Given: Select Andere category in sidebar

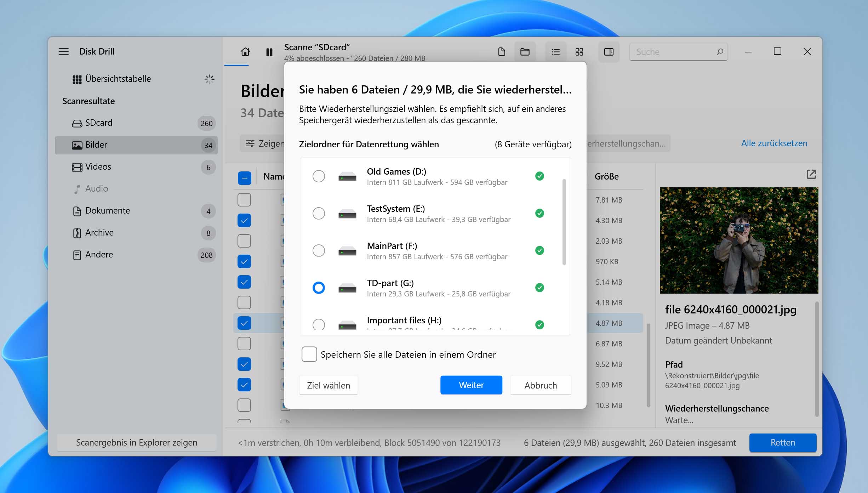Looking at the screenshot, I should click(x=136, y=255).
